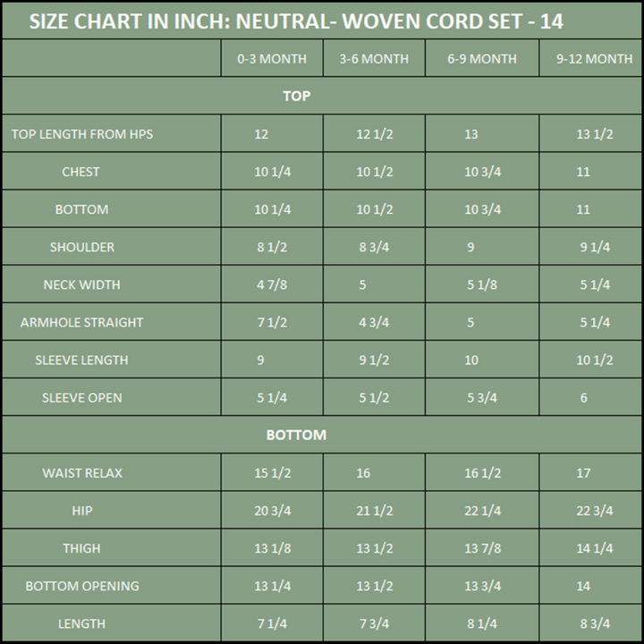Screen dimensions: 644x644
Task: Click the size chart title heading
Action: coord(296,21)
